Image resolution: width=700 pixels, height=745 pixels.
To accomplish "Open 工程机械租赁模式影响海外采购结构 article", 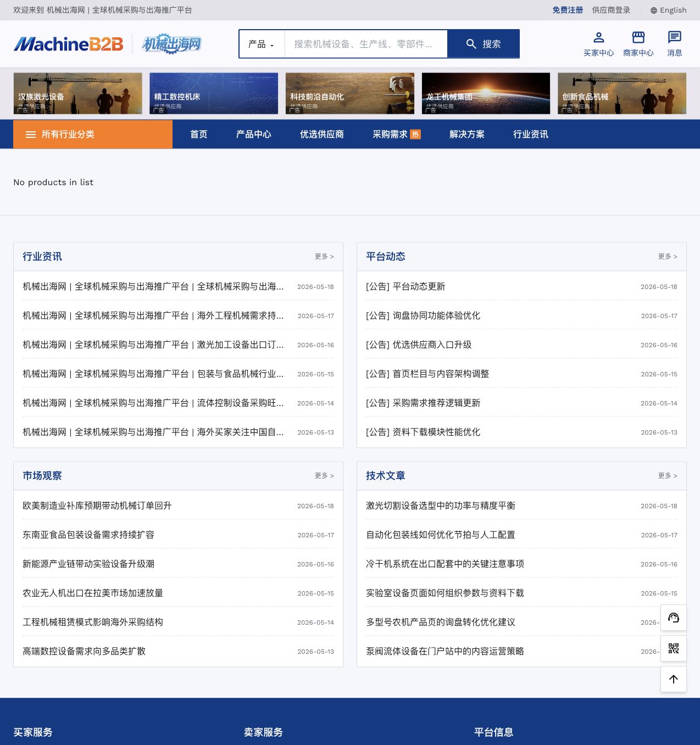I will (x=93, y=622).
